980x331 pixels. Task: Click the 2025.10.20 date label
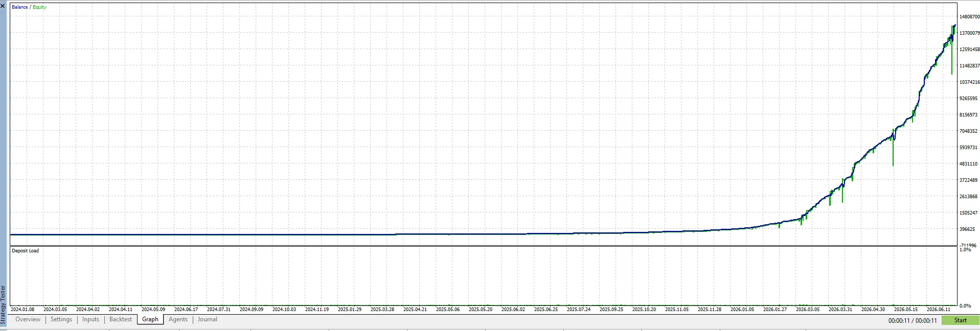point(644,310)
